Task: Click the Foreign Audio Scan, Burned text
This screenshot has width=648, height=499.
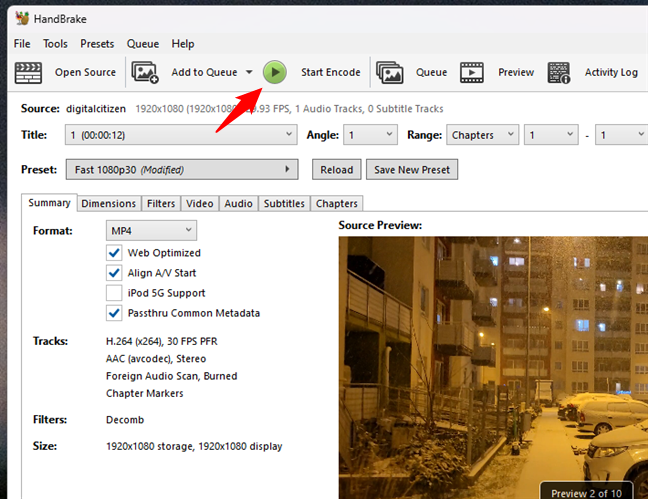Action: tap(172, 376)
